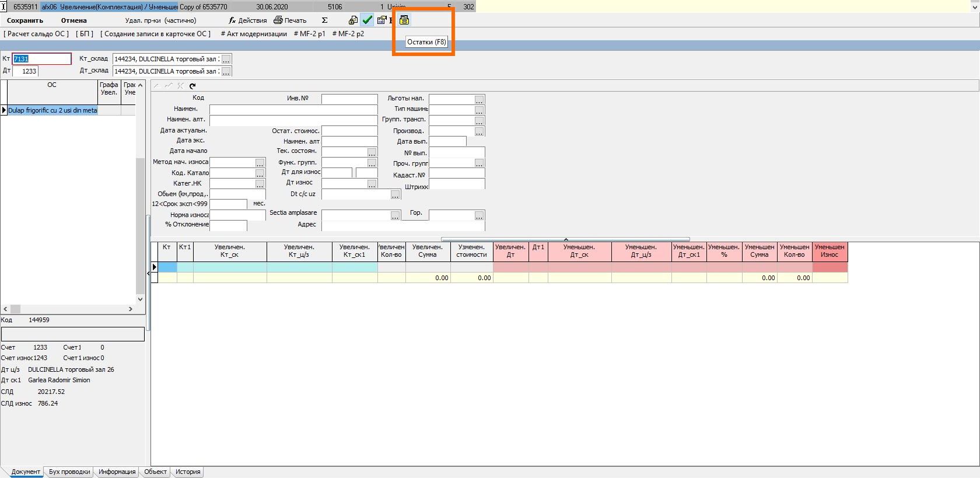Click into the Наимен. name field

pyautogui.click(x=293, y=110)
